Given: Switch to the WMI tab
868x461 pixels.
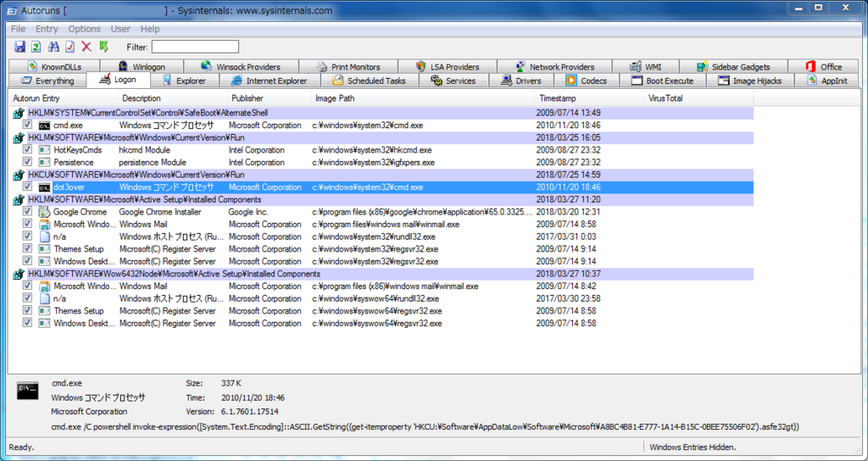Looking at the screenshot, I should [645, 66].
